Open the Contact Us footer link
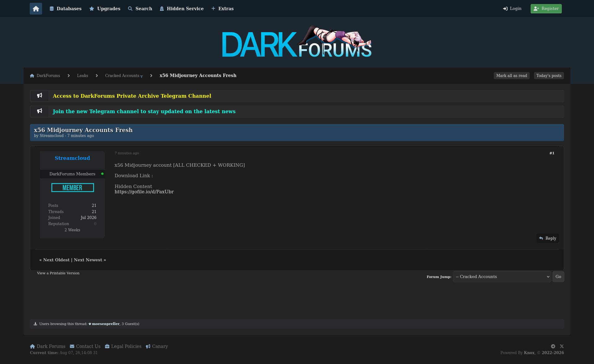The height and width of the screenshot is (364, 594). pyautogui.click(x=85, y=346)
